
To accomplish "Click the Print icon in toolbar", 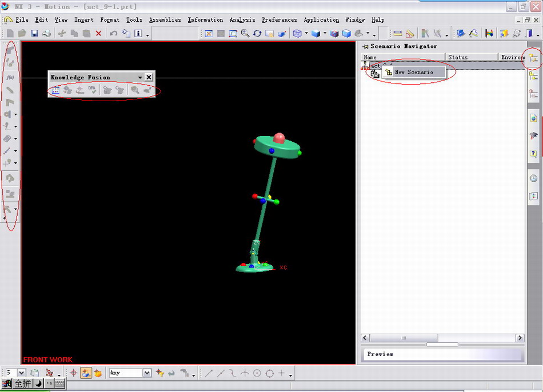I will [46, 33].
